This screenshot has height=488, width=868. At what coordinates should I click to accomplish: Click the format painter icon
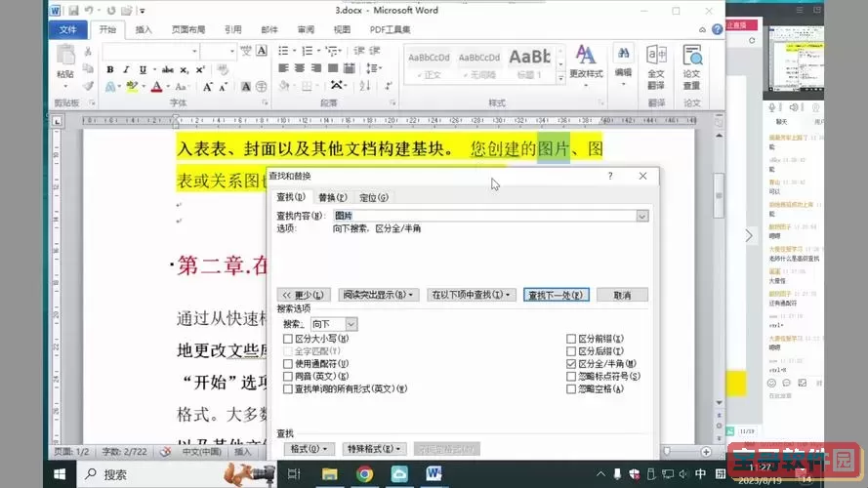pos(88,86)
